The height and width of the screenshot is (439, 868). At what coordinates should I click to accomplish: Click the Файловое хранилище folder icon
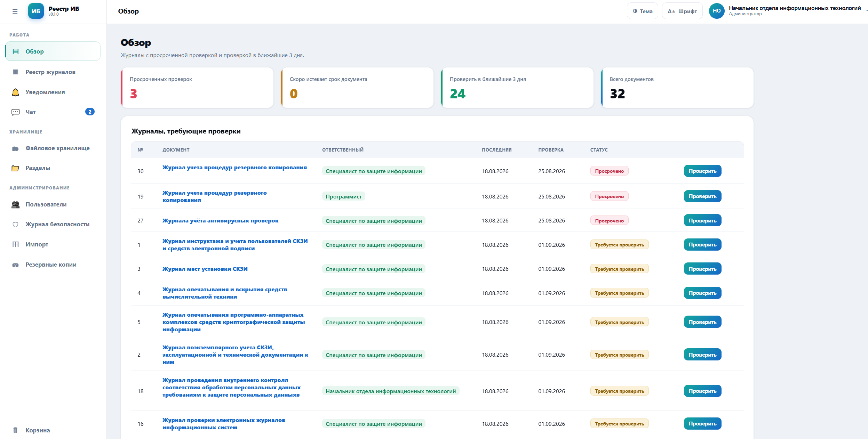(x=16, y=148)
